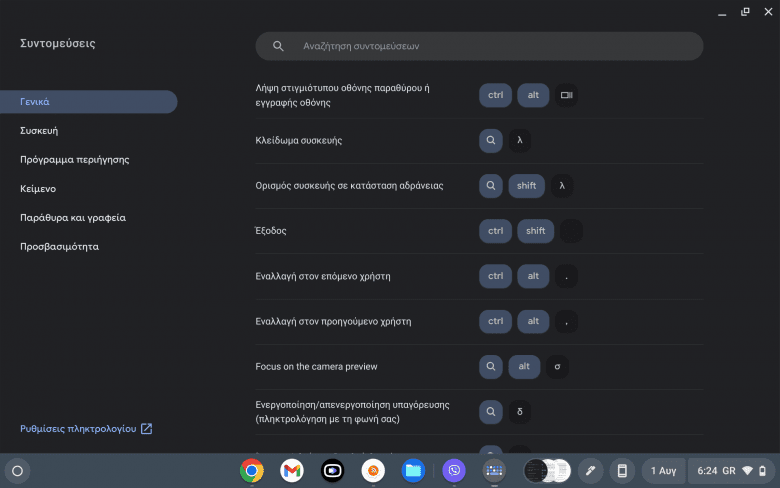This screenshot has width=780, height=488.
Task: Click the Έξοδος shortcut label
Action: [271, 231]
